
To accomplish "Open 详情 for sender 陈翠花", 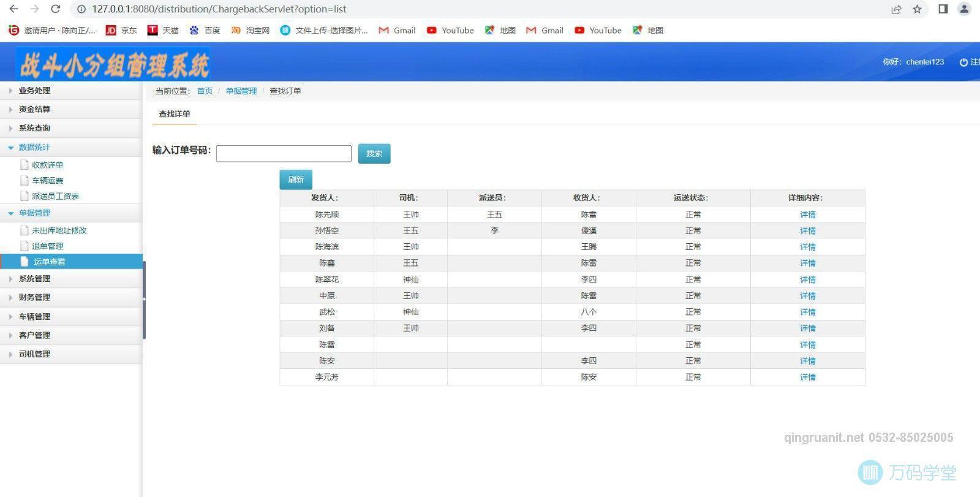I will [x=807, y=279].
